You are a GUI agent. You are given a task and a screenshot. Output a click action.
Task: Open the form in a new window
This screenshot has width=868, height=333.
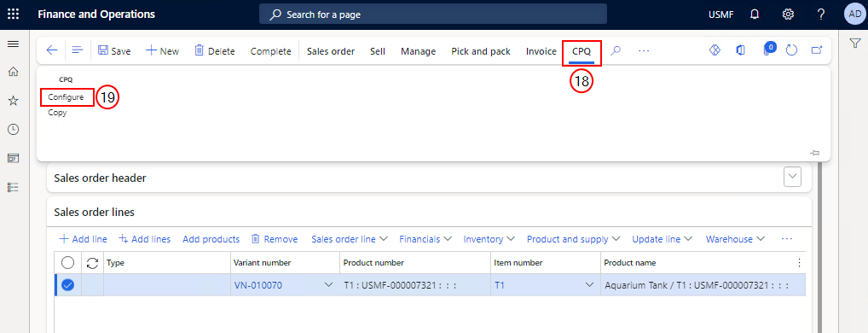coord(817,50)
